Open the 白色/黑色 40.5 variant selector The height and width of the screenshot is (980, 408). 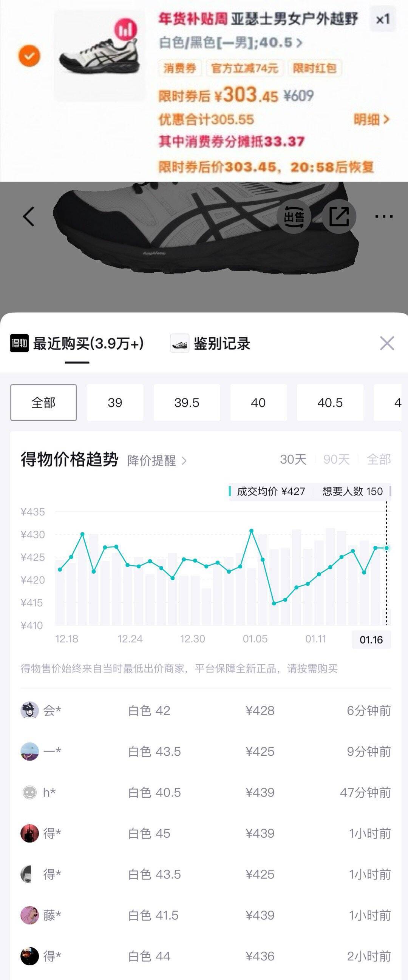tap(231, 42)
